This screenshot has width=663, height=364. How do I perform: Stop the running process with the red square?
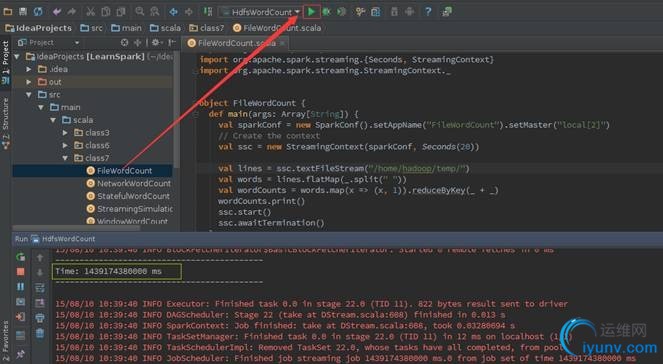[x=20, y=271]
